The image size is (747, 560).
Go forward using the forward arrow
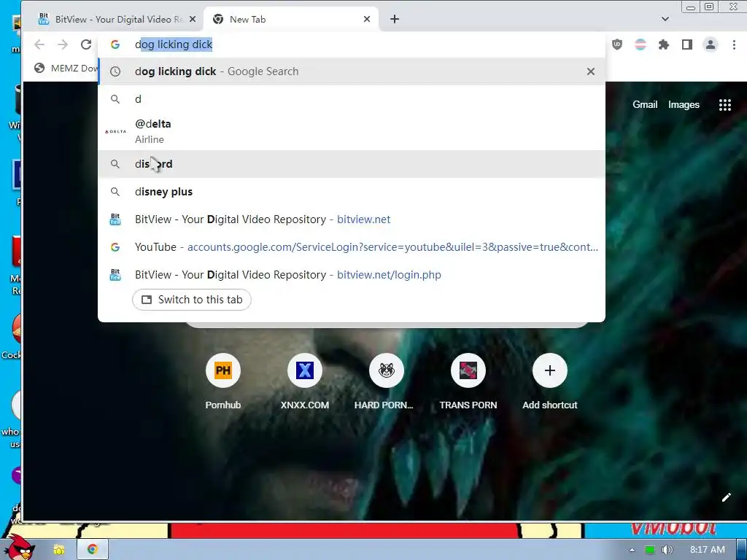tap(63, 44)
